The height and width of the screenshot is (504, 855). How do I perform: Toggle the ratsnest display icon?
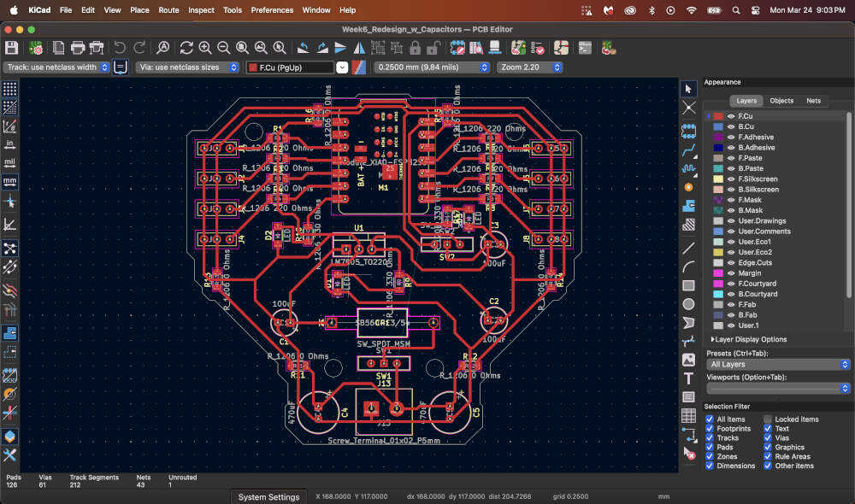pos(9,249)
